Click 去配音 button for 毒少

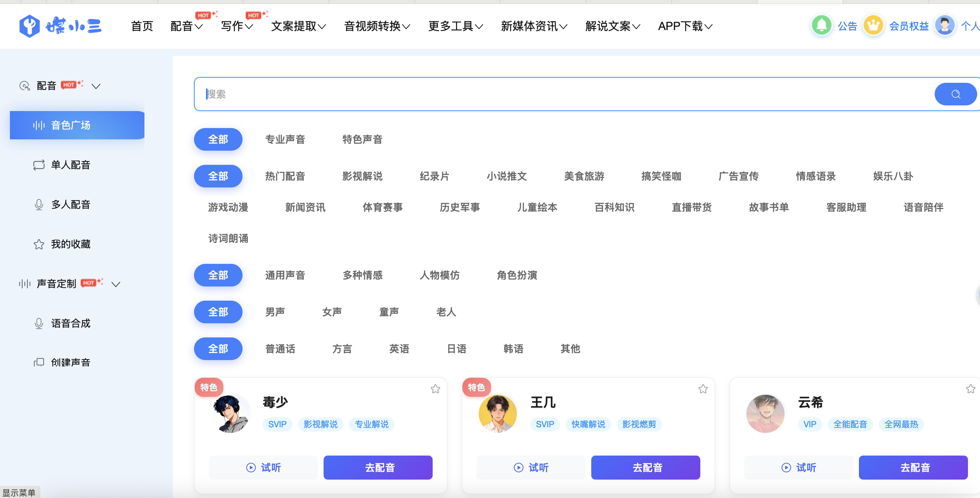pyautogui.click(x=377, y=467)
